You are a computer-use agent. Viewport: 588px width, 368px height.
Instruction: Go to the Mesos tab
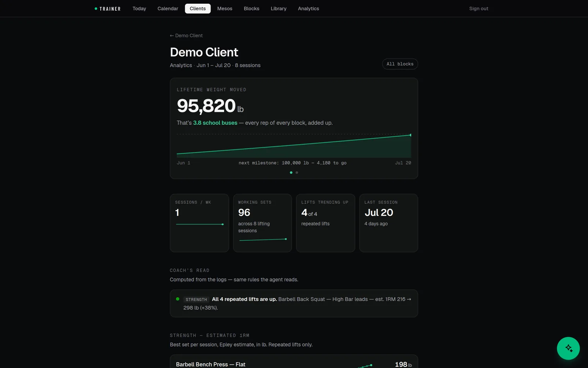[x=225, y=8]
